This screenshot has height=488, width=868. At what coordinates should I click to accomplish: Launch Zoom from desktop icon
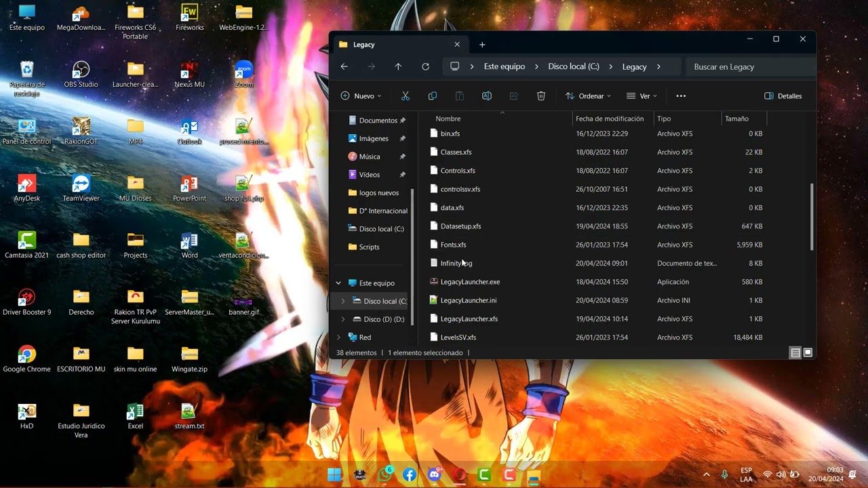[244, 74]
